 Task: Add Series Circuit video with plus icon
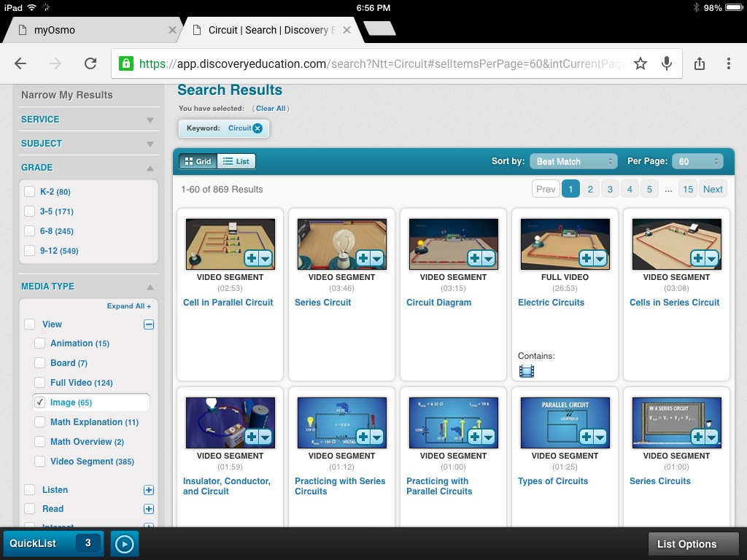(363, 259)
